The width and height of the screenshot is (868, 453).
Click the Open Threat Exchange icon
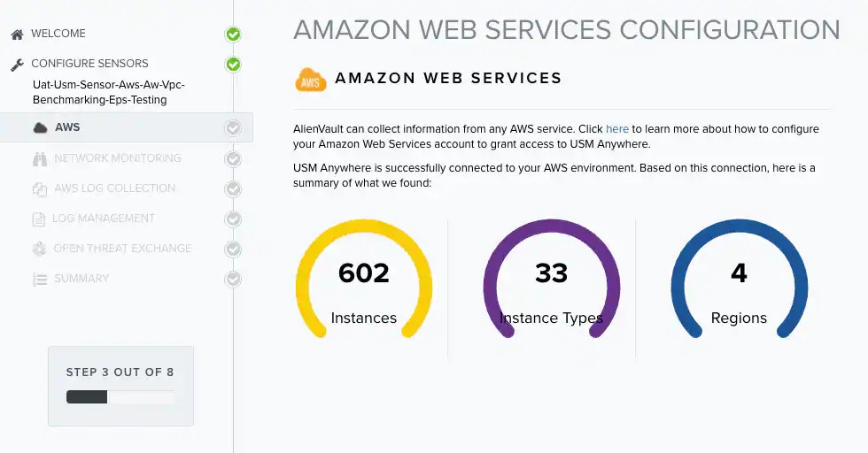tap(39, 249)
